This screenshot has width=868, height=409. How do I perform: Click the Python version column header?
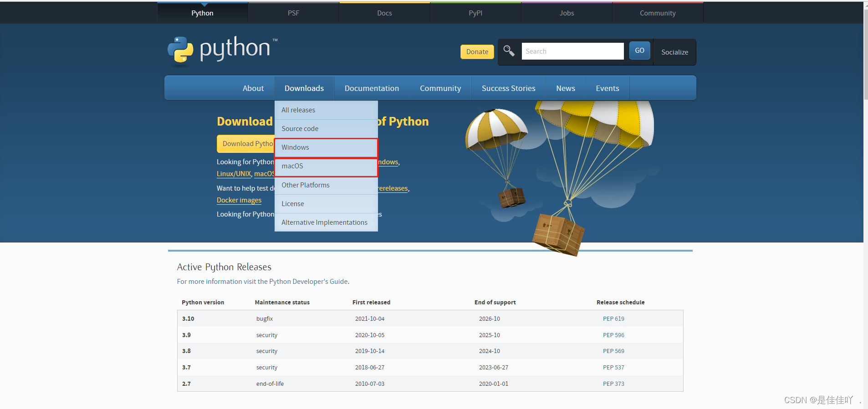click(203, 303)
